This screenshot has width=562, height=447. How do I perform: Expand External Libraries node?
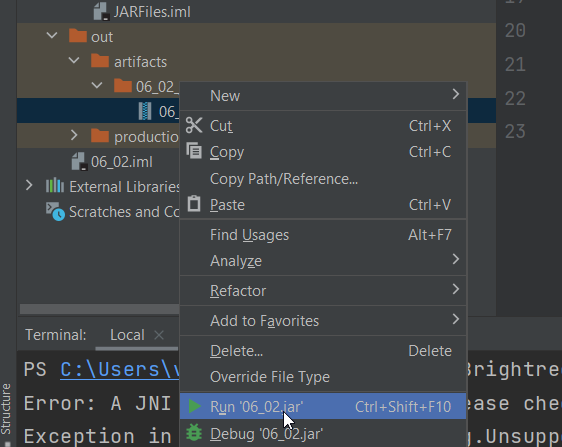click(29, 185)
